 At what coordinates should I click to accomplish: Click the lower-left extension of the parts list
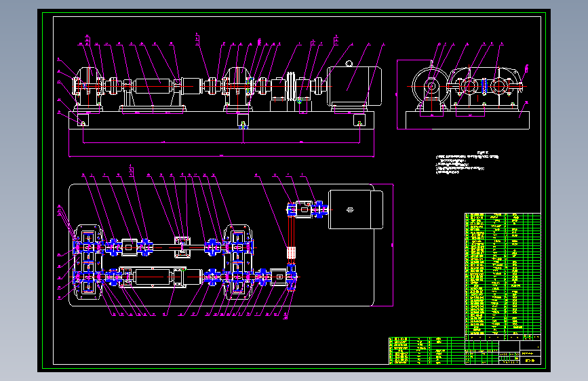[427, 350]
